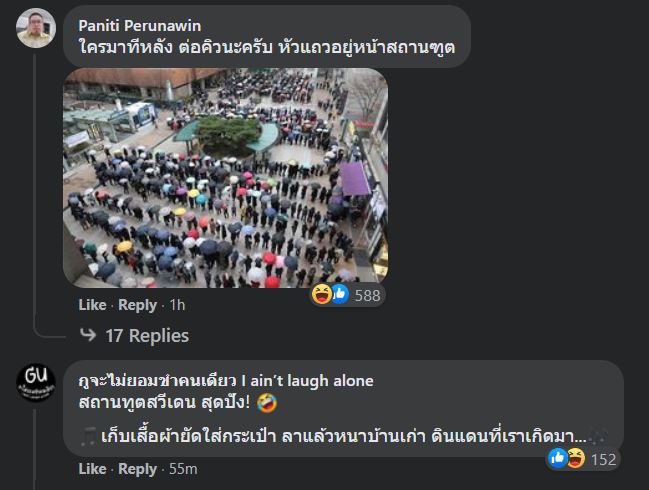Viewport: 649px width, 490px height.
Task: Reply to Paniti Perunawin's comment
Action: pyautogui.click(x=137, y=305)
